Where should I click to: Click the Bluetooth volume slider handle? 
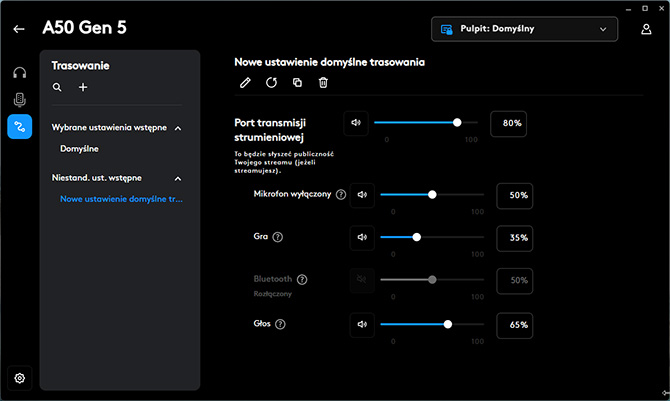point(432,280)
